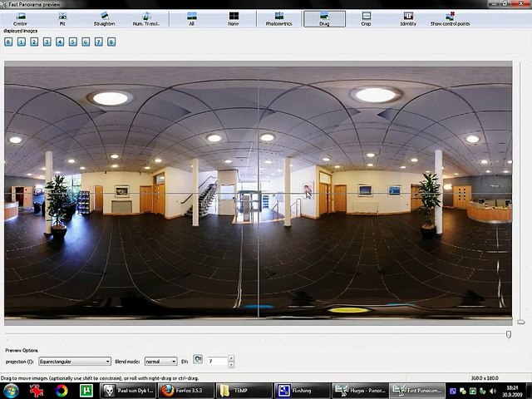Expand the Blend mode dropdown
The height and width of the screenshot is (399, 532).
tap(160, 362)
